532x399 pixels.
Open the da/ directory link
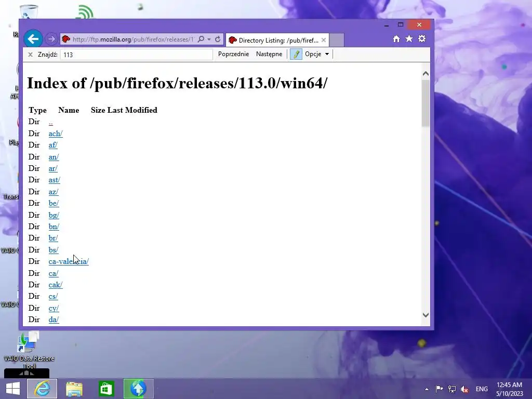tap(54, 320)
